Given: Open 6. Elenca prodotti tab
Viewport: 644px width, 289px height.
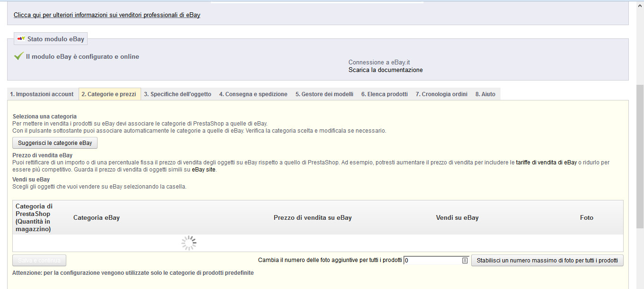Looking at the screenshot, I should 385,94.
